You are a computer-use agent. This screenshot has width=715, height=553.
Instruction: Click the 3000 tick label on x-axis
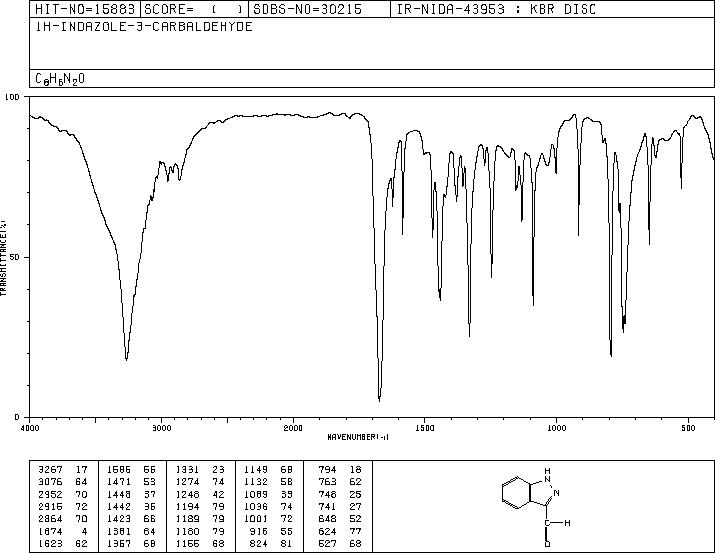click(161, 428)
